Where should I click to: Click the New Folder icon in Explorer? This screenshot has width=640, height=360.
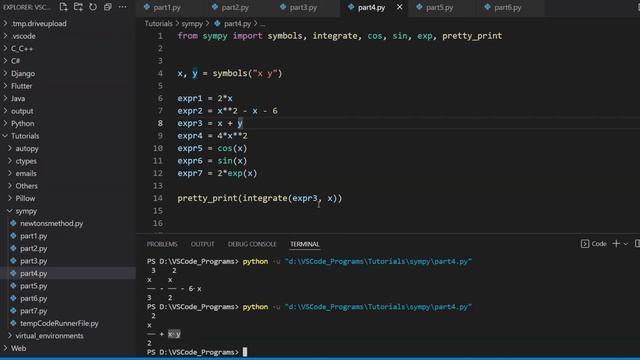click(78, 7)
